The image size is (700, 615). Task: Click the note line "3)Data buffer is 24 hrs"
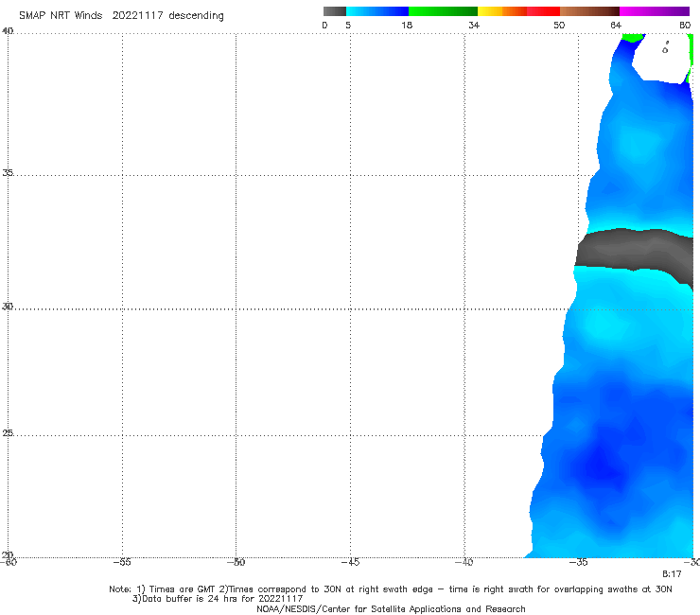point(218,599)
